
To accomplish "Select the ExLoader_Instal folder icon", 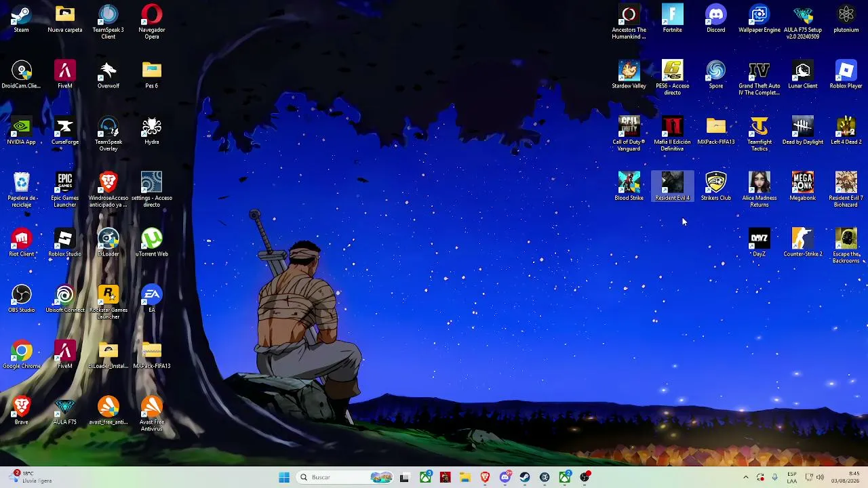I will click(x=108, y=356).
